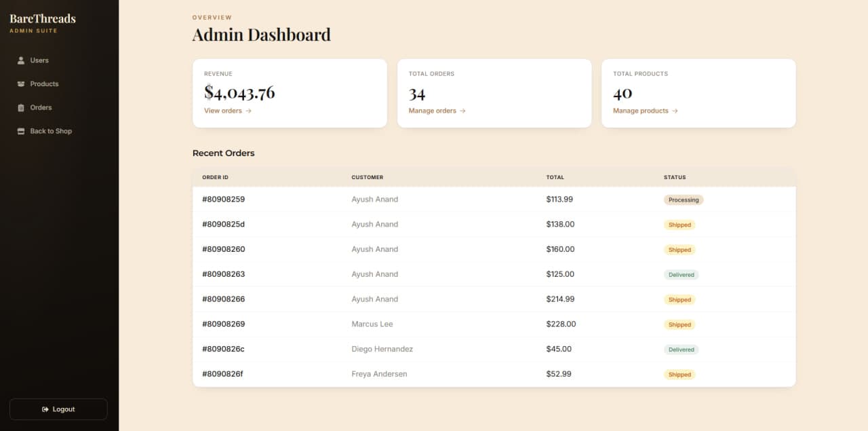Click Delivered badge for order #8090826c
The height and width of the screenshot is (431, 868).
[681, 350]
